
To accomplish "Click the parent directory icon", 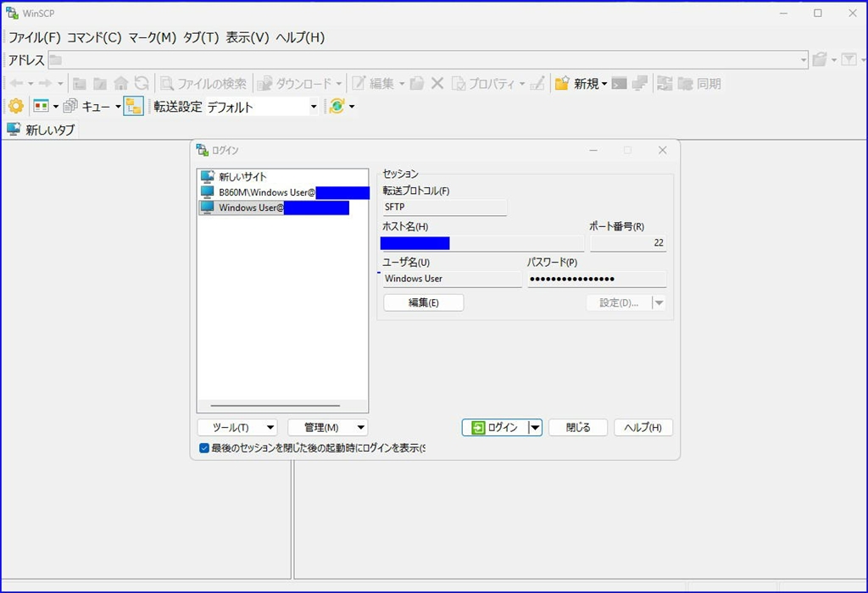I will (x=79, y=84).
